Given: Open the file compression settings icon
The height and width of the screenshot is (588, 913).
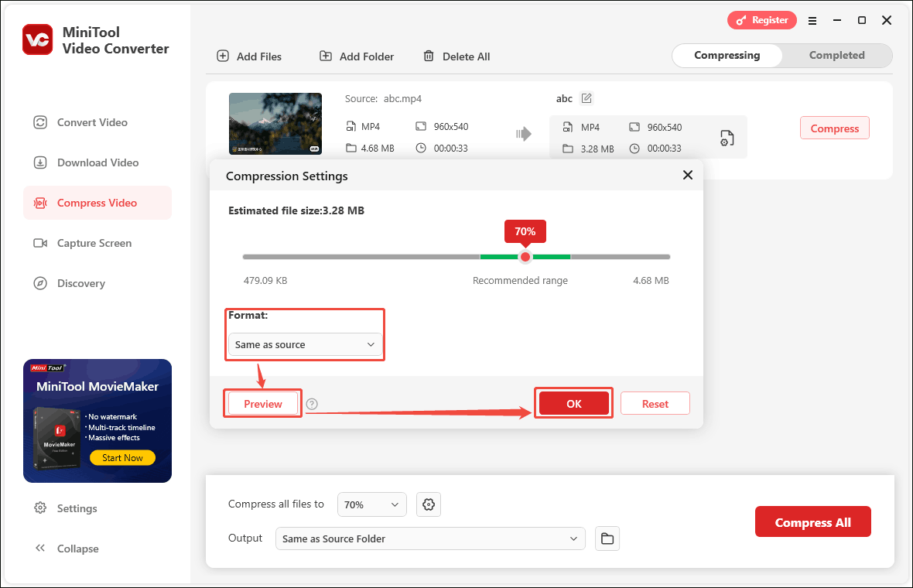Looking at the screenshot, I should click(727, 138).
